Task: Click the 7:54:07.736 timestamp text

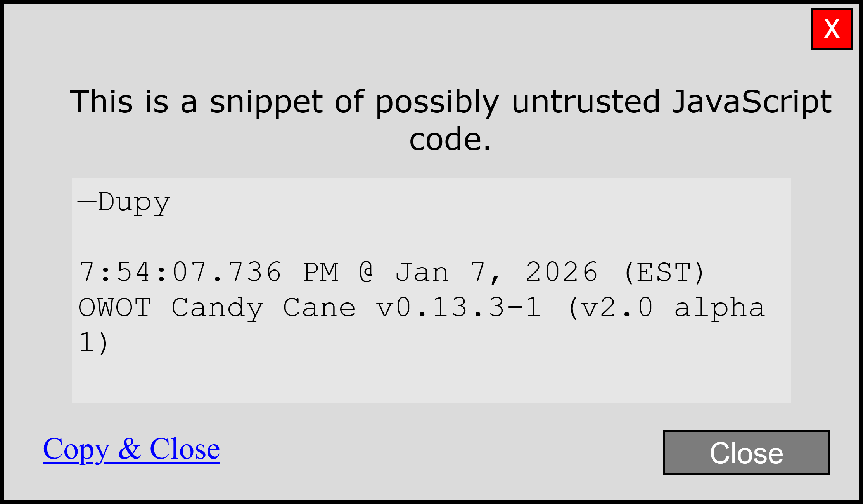Action: tap(180, 272)
